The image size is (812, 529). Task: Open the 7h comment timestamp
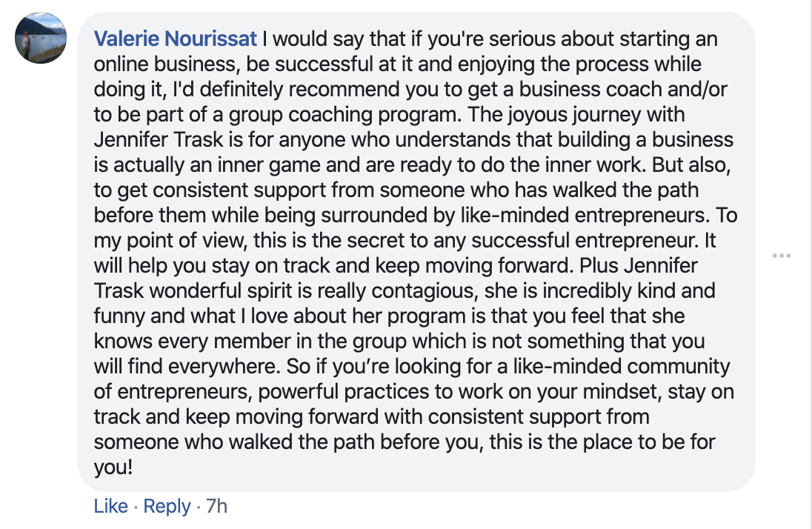[x=216, y=506]
